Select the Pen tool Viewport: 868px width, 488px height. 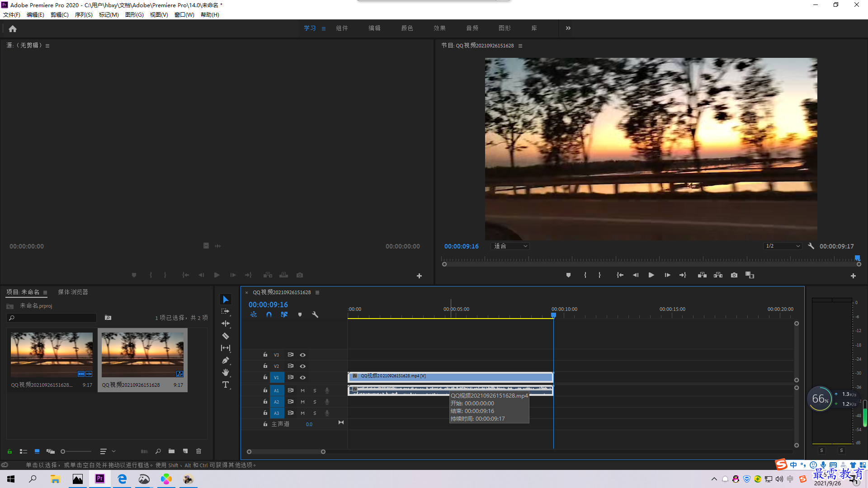tap(226, 360)
